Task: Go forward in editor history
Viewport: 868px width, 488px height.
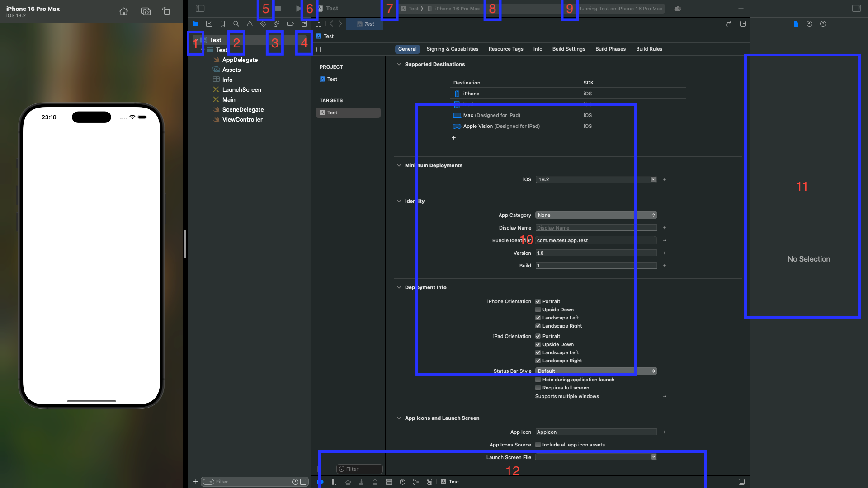Action: pos(340,23)
